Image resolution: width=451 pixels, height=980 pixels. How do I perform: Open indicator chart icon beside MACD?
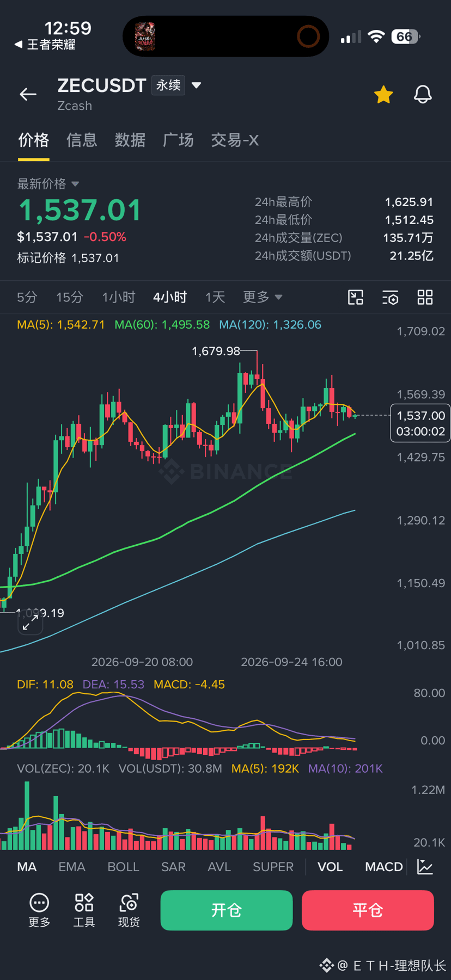click(425, 867)
